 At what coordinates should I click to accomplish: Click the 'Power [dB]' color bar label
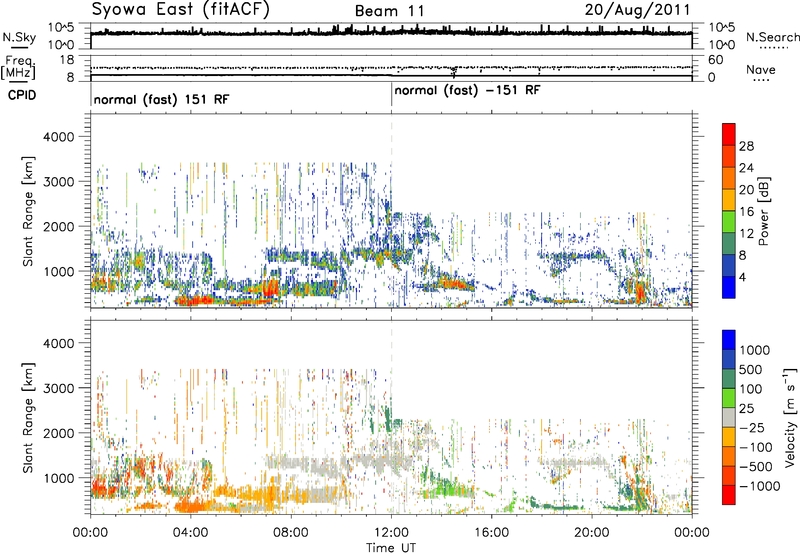pyautogui.click(x=763, y=211)
